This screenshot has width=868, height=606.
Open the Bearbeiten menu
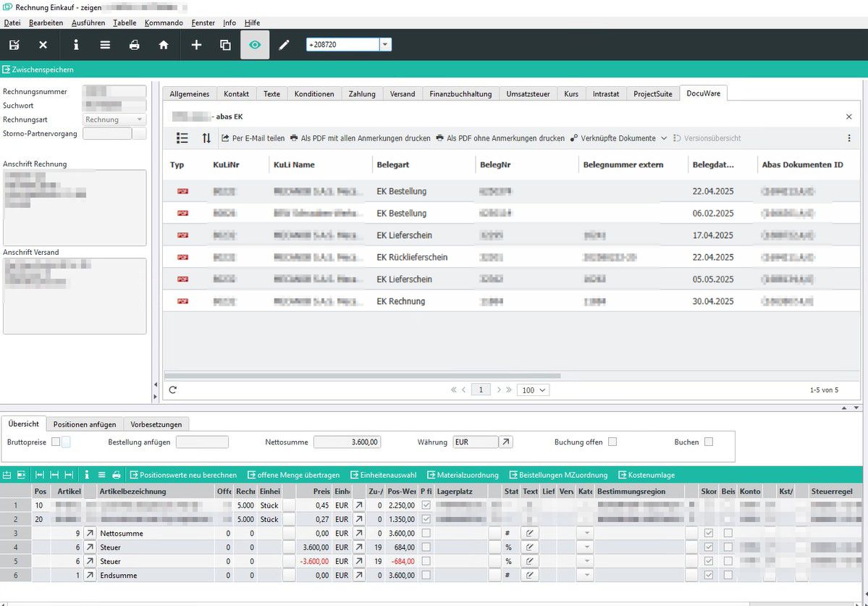coord(46,22)
